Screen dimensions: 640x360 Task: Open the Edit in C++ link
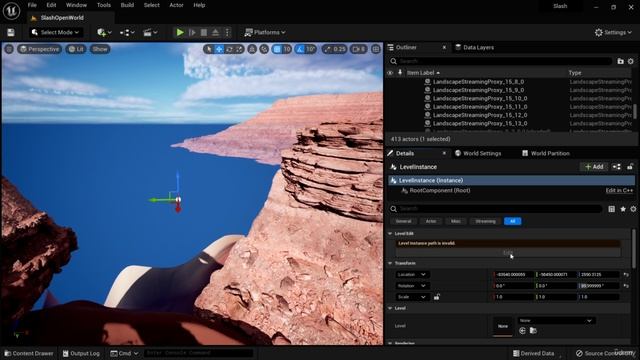click(x=619, y=191)
